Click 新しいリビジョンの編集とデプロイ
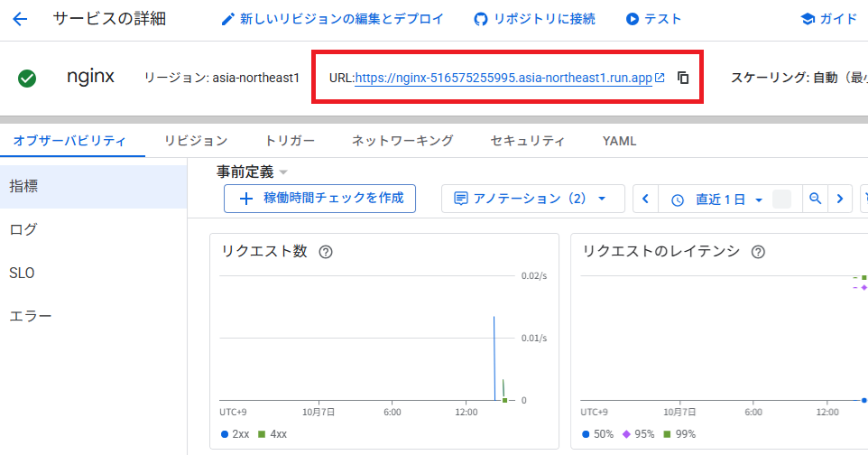Image resolution: width=868 pixels, height=455 pixels. coord(332,19)
